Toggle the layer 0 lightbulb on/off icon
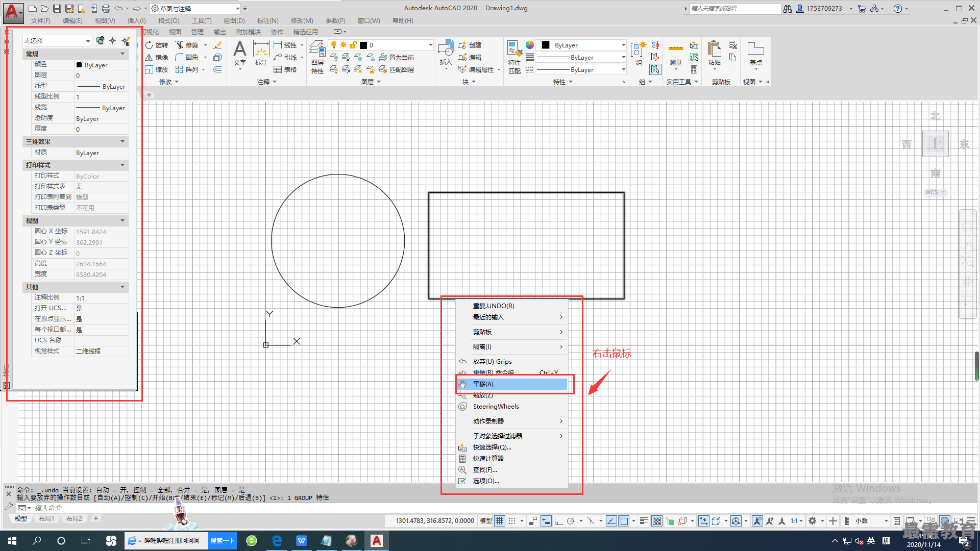This screenshot has width=980, height=551. (334, 45)
